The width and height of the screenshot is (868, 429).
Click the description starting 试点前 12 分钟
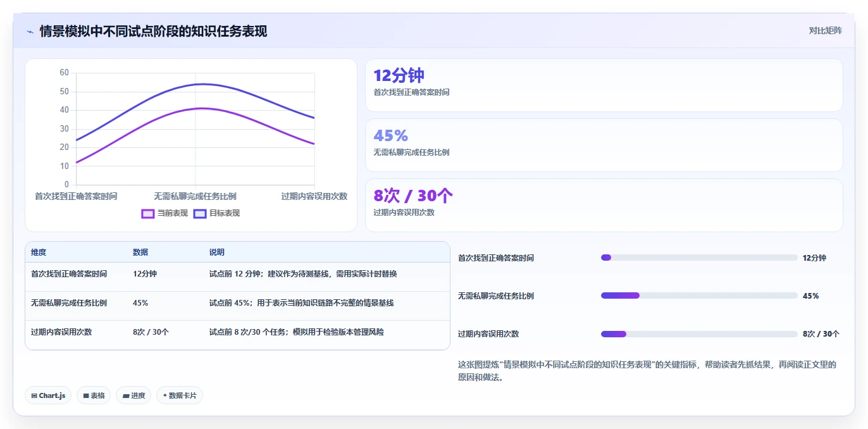(303, 274)
